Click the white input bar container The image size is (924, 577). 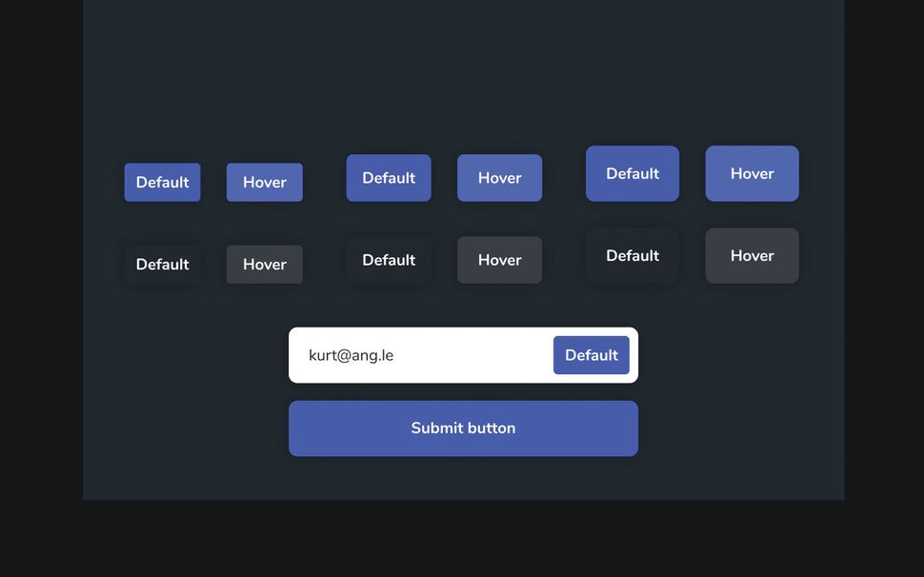463,354
